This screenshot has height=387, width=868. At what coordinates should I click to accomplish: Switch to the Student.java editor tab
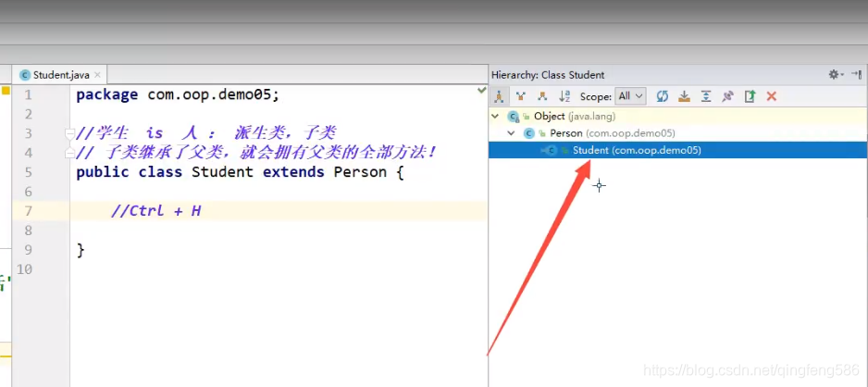[x=60, y=75]
